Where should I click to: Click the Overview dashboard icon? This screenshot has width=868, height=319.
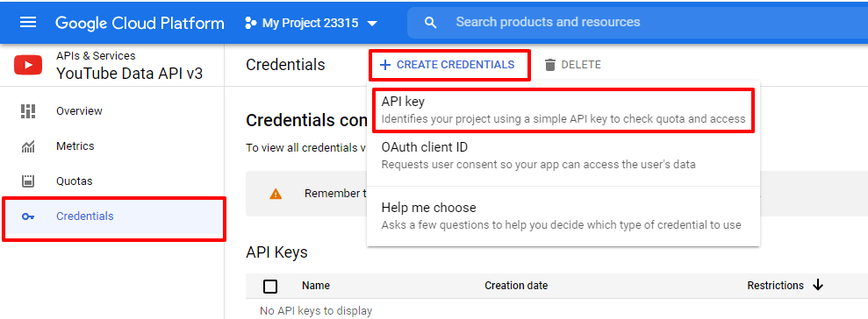28,111
